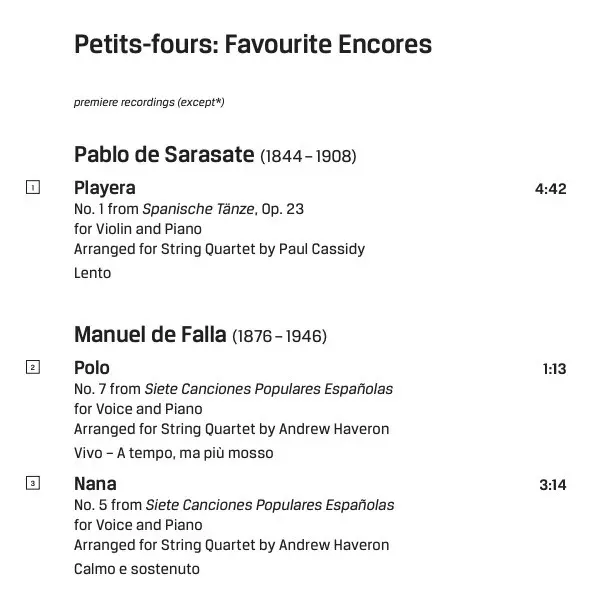Click the Petits-fours: Favourite Encores heading
This screenshot has width=599, height=599.
(x=253, y=44)
